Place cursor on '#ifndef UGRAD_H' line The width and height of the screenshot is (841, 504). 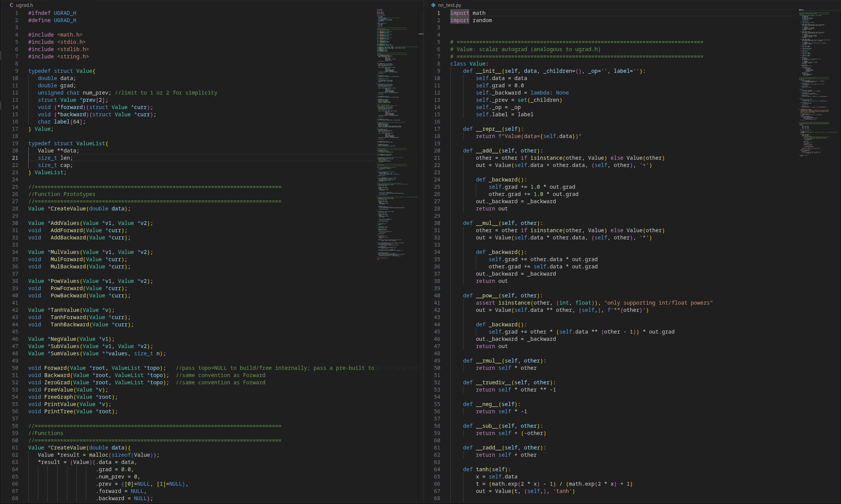pos(52,13)
